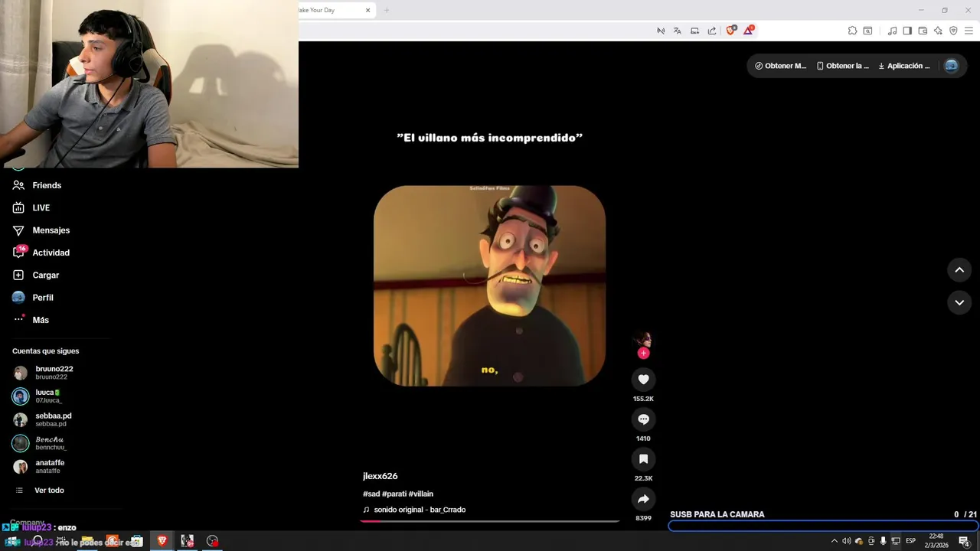Screen dimensions: 980x551
Task: Open the extensions puzzle icon
Action: tap(852, 31)
